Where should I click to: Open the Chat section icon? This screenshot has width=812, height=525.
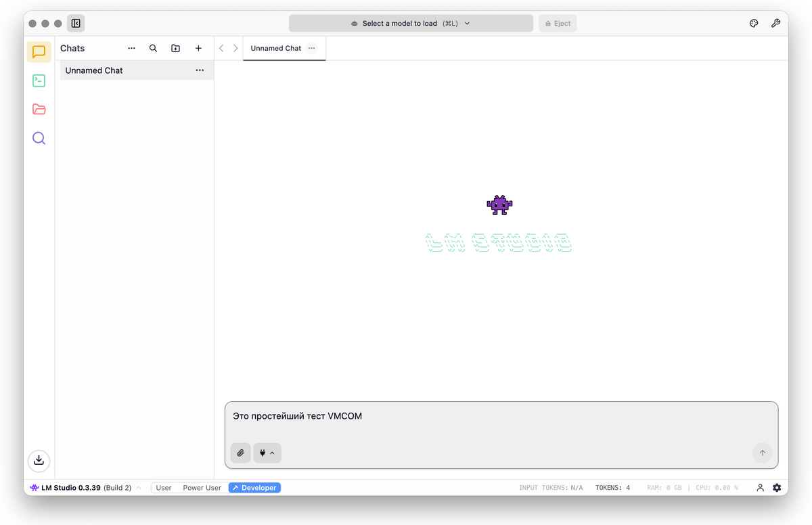click(x=39, y=51)
